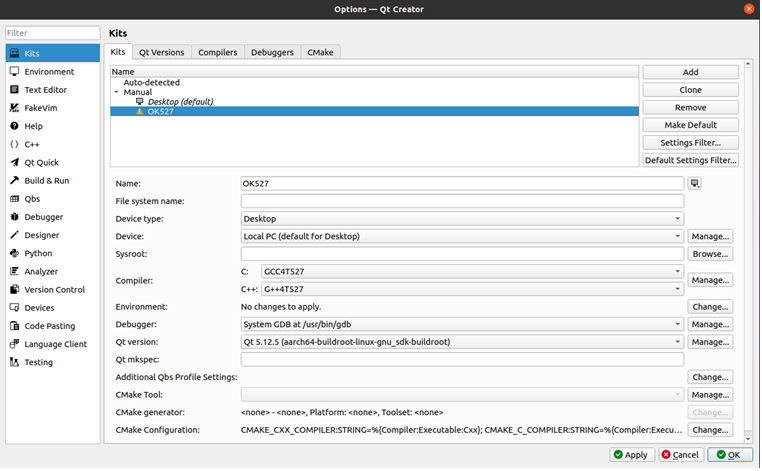Switch to the CMake tab

point(320,52)
